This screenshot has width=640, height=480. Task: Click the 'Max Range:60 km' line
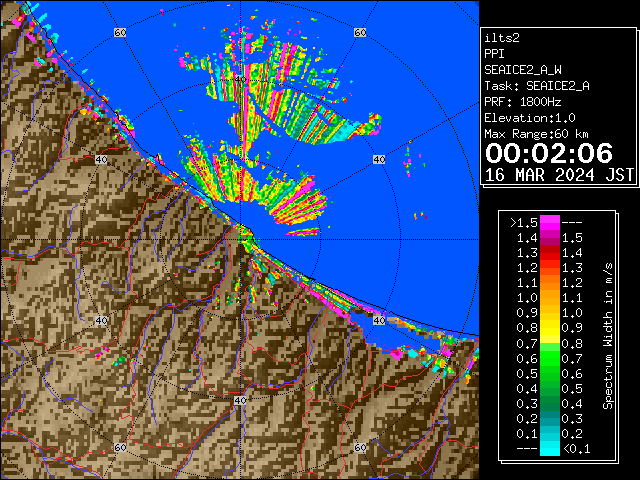coord(536,134)
